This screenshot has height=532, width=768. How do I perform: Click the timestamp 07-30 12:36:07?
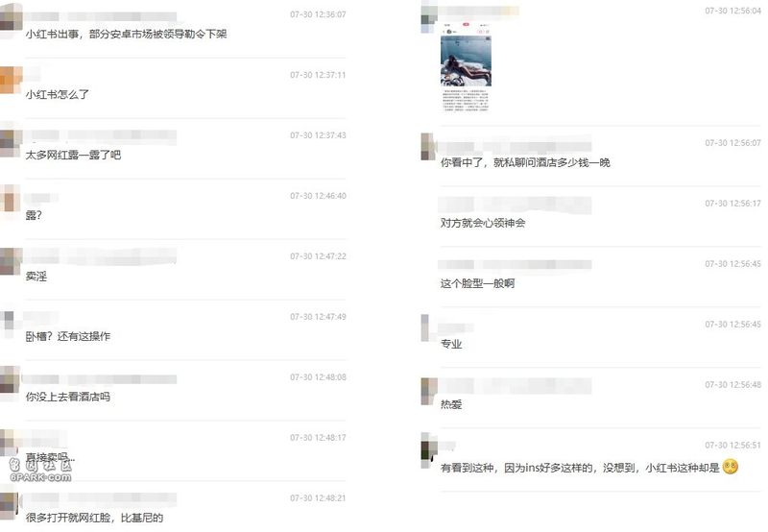pos(318,14)
